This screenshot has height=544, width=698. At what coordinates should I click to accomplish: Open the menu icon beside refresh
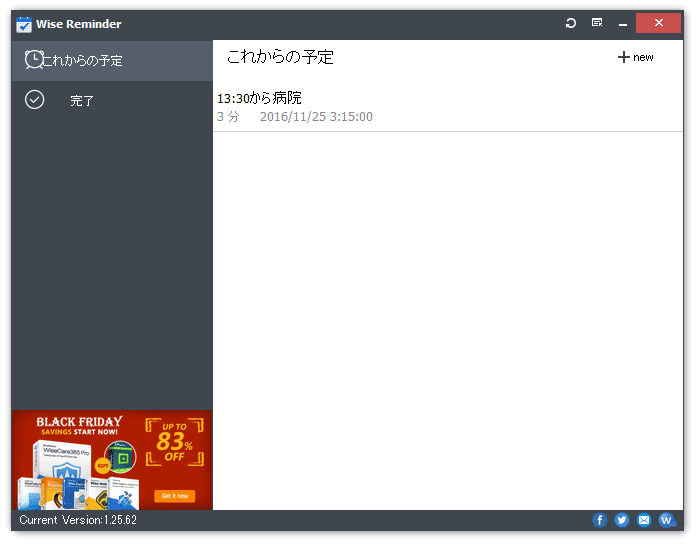click(x=597, y=23)
